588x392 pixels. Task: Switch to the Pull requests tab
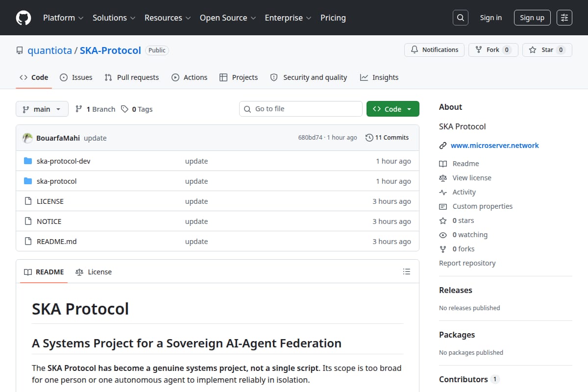point(132,77)
